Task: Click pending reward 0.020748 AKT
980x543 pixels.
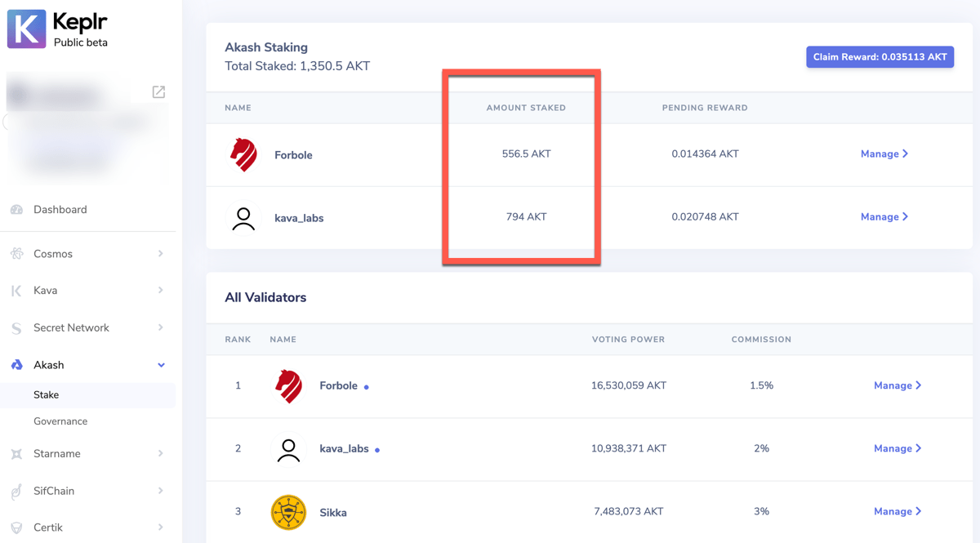Action: [x=705, y=216]
